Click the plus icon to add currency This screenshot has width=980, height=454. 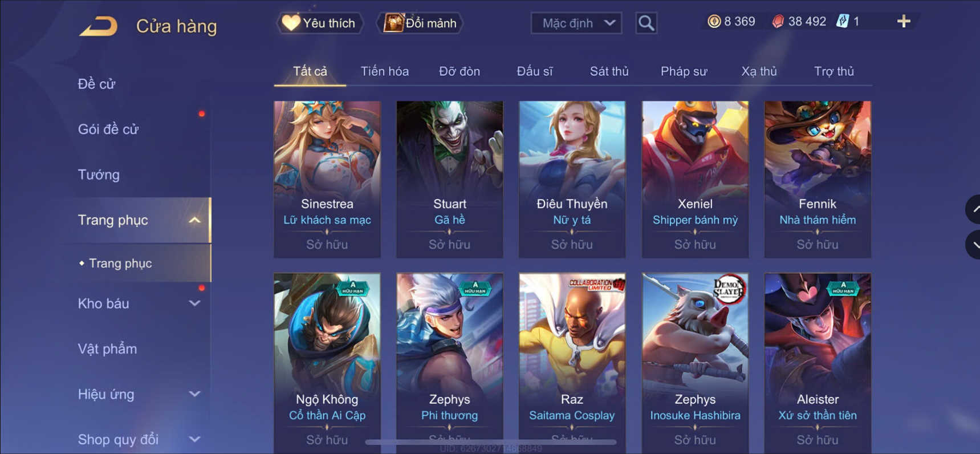(904, 22)
